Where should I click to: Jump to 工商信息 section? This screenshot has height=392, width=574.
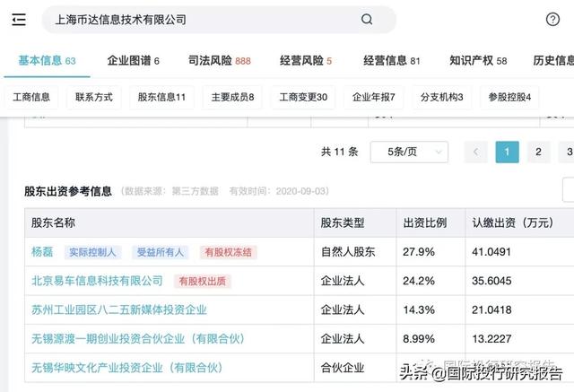click(31, 97)
